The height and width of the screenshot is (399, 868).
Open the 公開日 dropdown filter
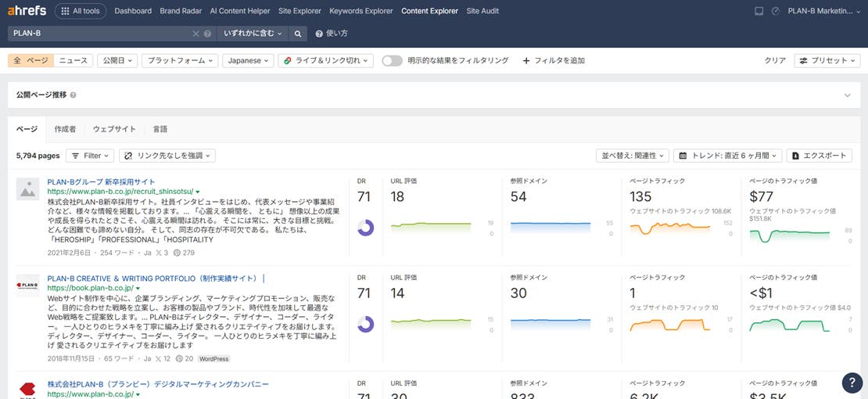(x=117, y=60)
